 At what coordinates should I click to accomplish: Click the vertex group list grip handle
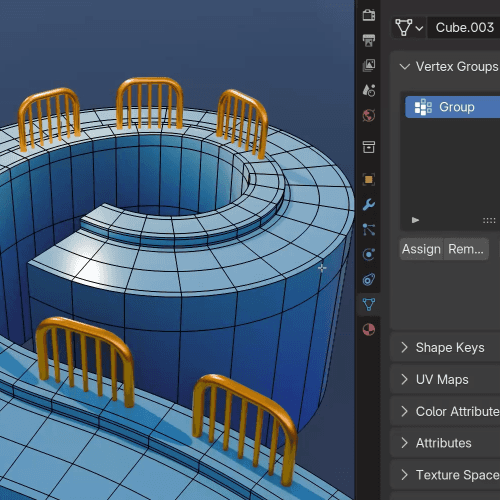point(489,220)
